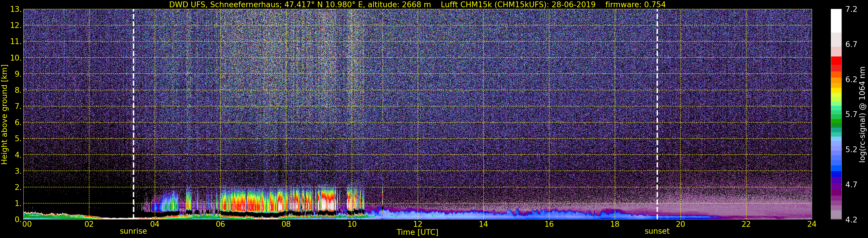Viewport: 868px width, 238px height.
Task: Click the 'sunset' label below the time axis
Action: pyautogui.click(x=657, y=231)
